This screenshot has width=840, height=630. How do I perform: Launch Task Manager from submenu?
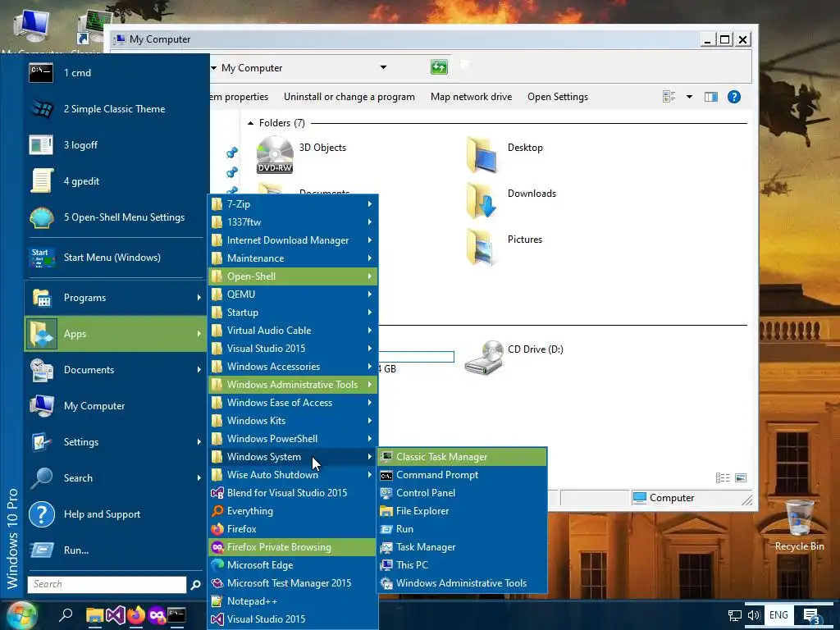[x=462, y=547]
